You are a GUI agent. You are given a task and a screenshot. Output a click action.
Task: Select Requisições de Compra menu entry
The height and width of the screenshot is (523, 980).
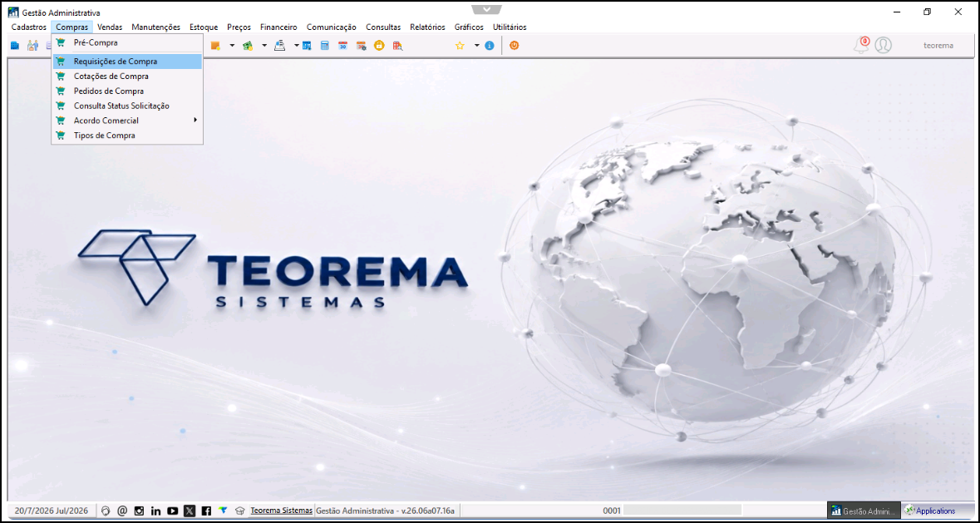pyautogui.click(x=127, y=62)
